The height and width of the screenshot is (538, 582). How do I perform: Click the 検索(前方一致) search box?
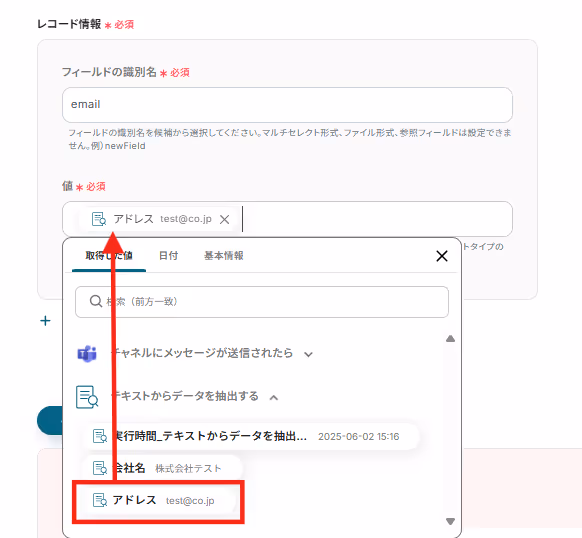point(262,301)
